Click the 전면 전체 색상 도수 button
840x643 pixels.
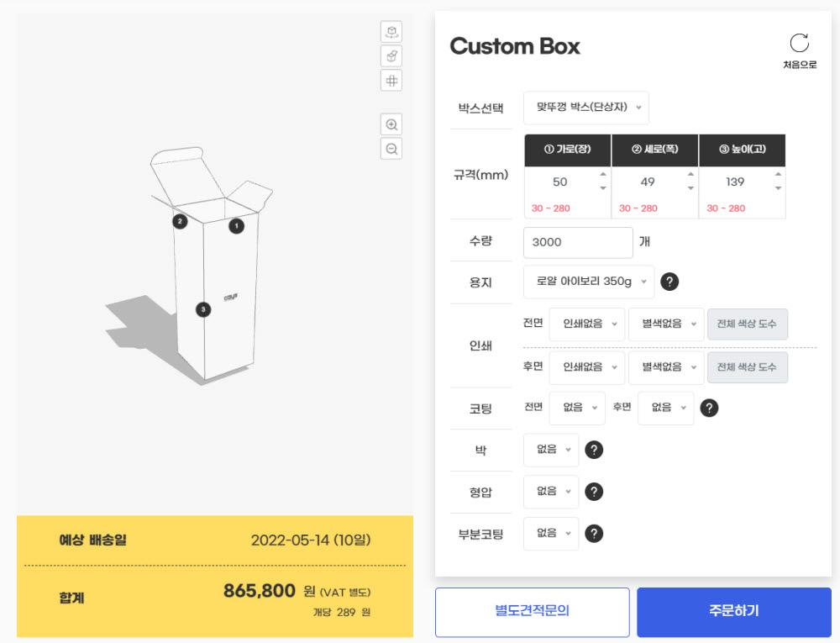click(748, 324)
